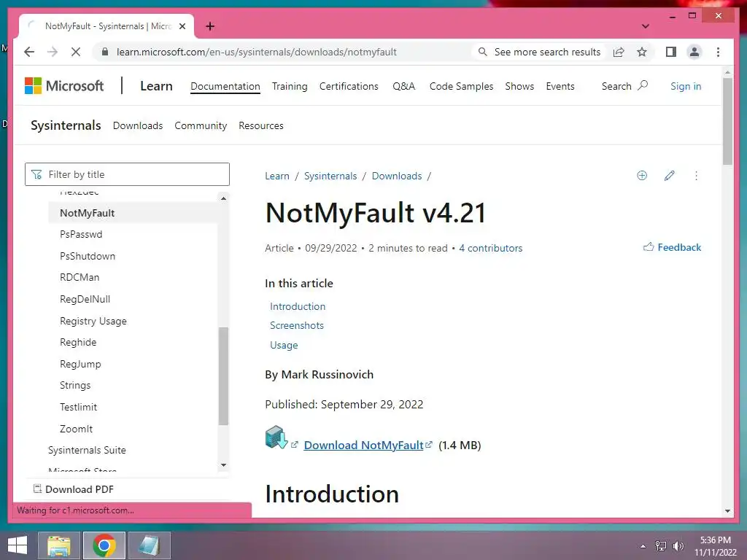Select the Training menu item
The width and height of the screenshot is (747, 560).
[290, 86]
